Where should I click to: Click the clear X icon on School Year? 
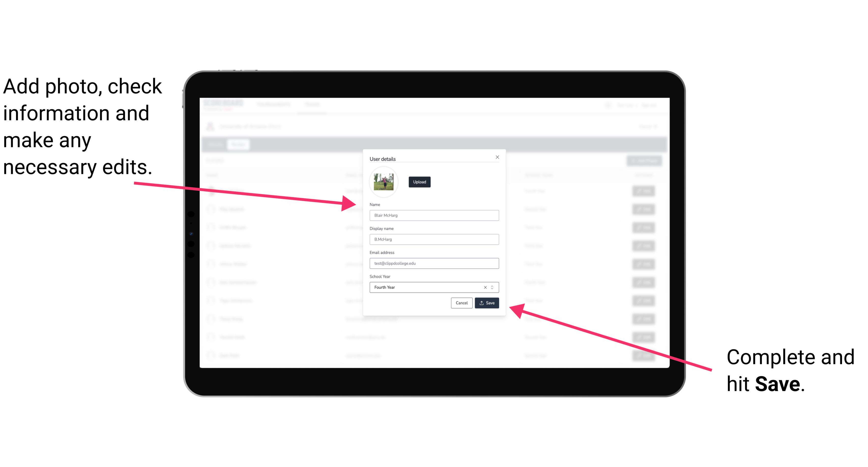click(x=485, y=287)
